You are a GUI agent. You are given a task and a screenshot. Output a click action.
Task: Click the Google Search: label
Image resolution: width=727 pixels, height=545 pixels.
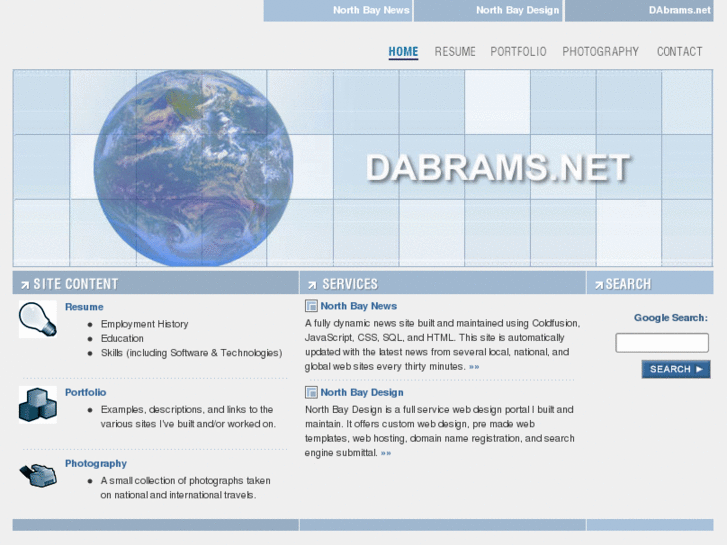point(671,318)
